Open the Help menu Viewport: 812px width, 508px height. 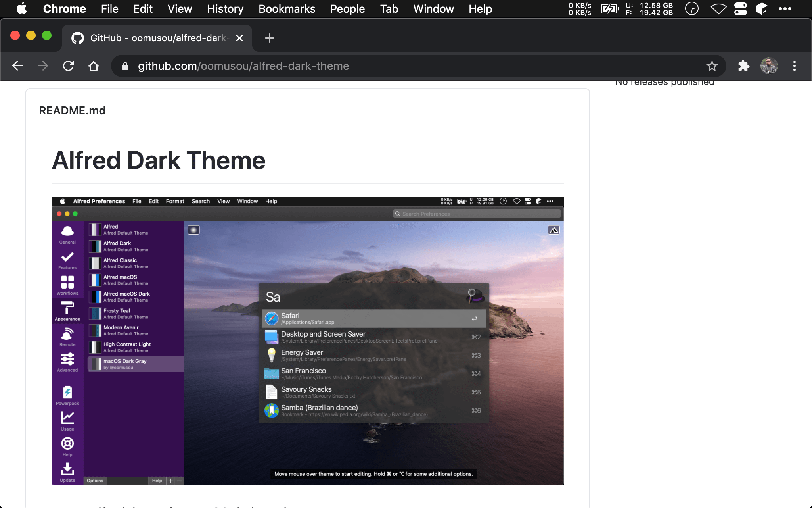(480, 9)
